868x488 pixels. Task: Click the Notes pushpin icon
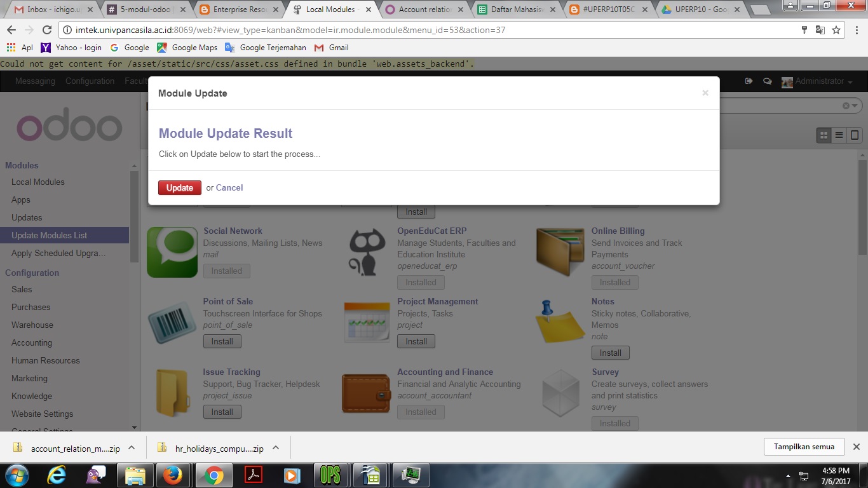click(560, 322)
